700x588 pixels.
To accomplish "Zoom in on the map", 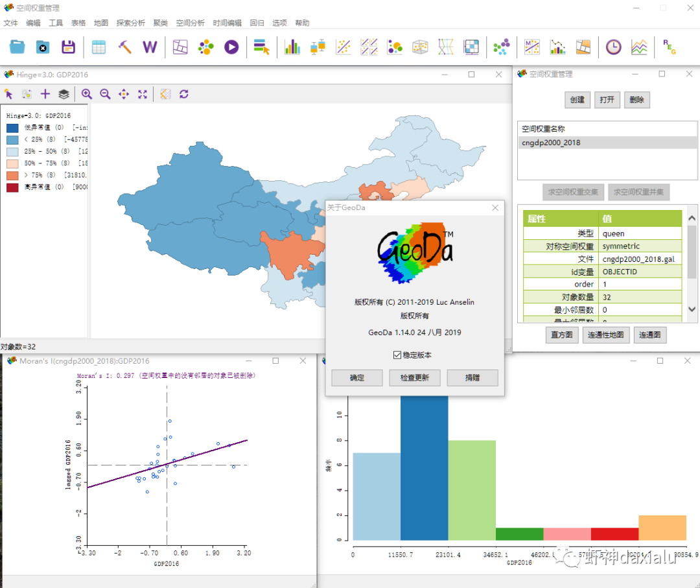I will pos(87,94).
